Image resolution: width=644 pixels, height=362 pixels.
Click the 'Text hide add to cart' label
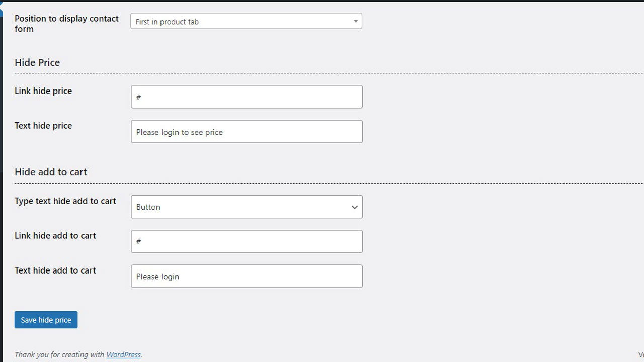point(55,270)
